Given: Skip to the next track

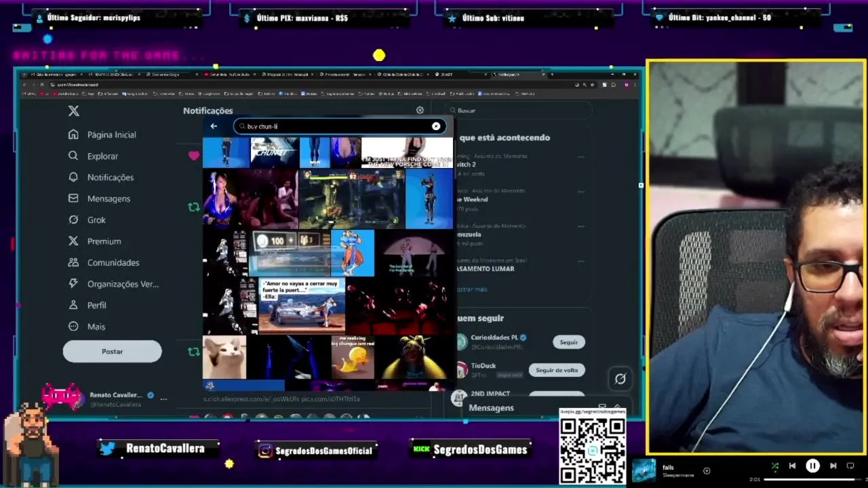Looking at the screenshot, I should [x=833, y=466].
